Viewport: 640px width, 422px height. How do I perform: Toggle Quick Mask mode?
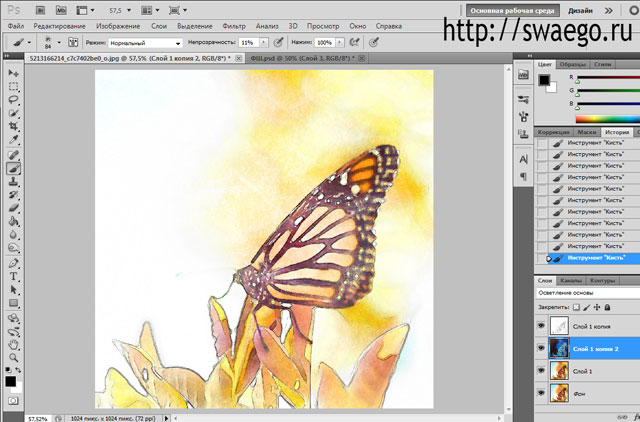click(13, 401)
